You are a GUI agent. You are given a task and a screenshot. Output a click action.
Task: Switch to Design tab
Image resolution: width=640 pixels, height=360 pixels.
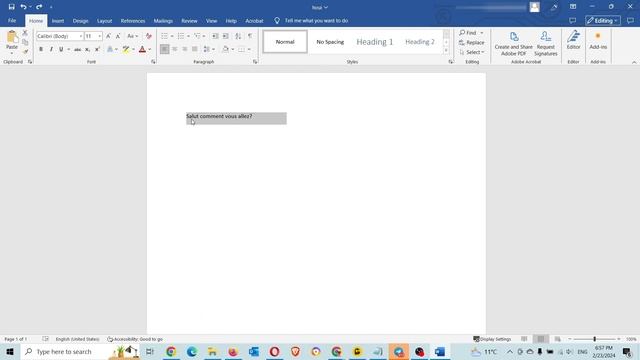[x=80, y=21]
